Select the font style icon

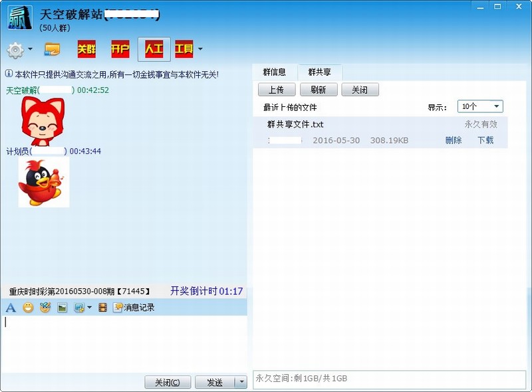point(10,308)
